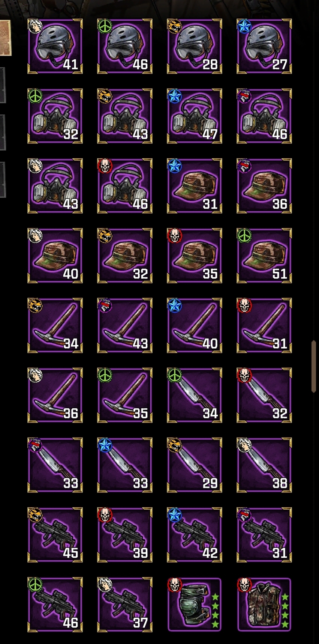The image size is (319, 644).
Task: Open the parchment tab on left edge
Action: click(6, 38)
